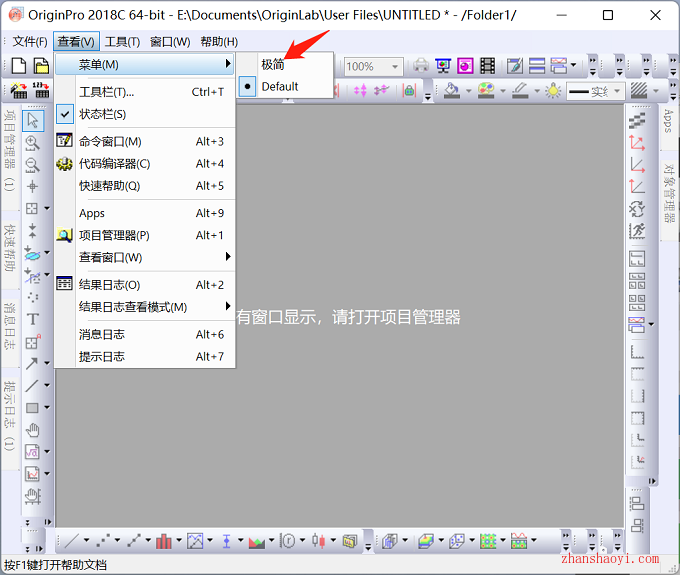Select the Arrow drawing tool
Screen dimensions: 680x575
click(x=32, y=363)
